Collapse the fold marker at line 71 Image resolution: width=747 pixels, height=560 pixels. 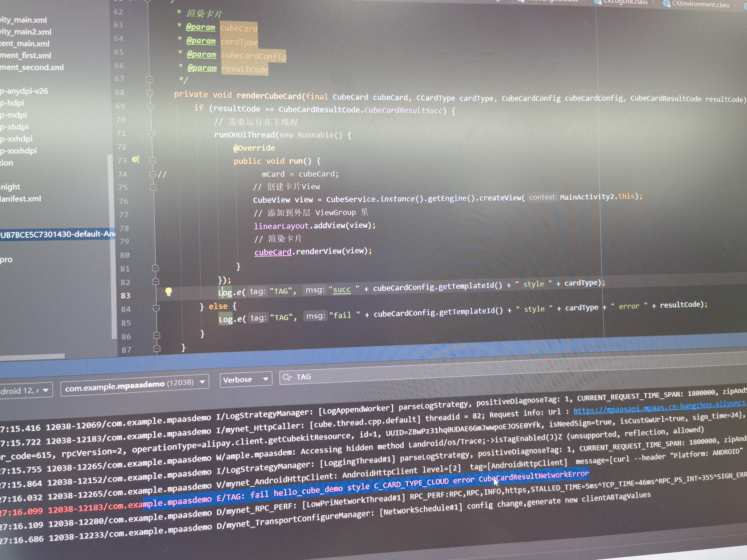[x=152, y=134]
